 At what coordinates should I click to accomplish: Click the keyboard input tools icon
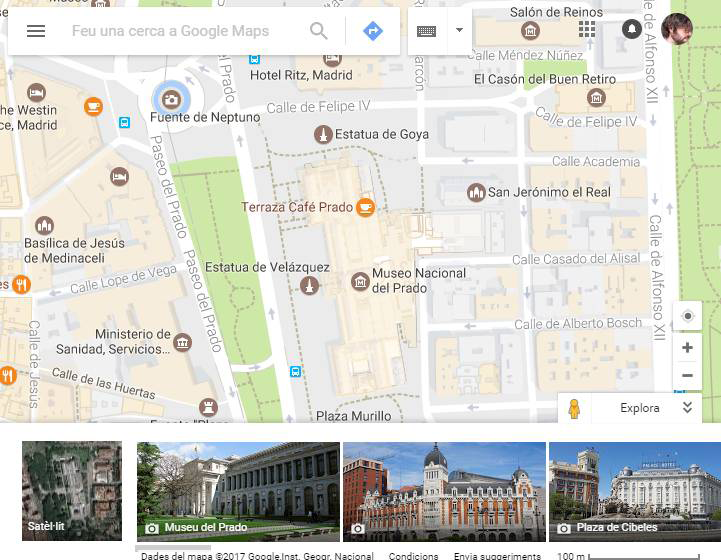(x=427, y=31)
